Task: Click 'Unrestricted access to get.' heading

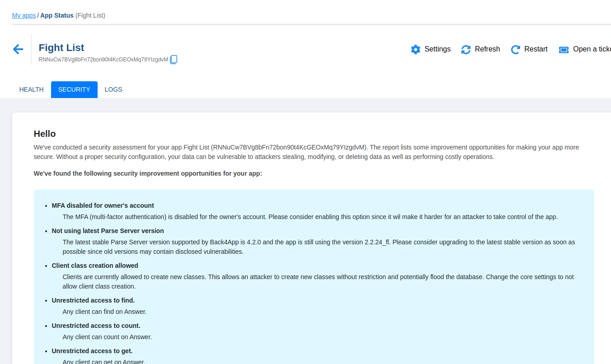Action: 92,351
